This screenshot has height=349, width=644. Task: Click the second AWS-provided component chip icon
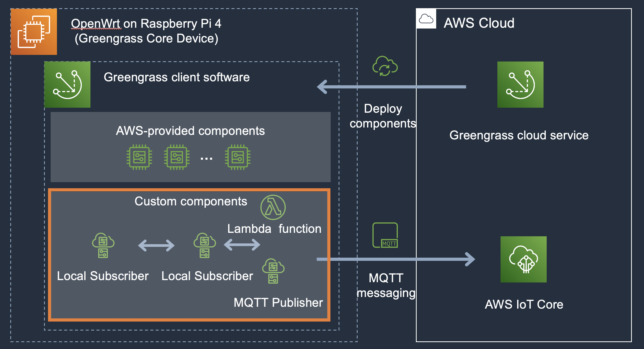pos(177,157)
